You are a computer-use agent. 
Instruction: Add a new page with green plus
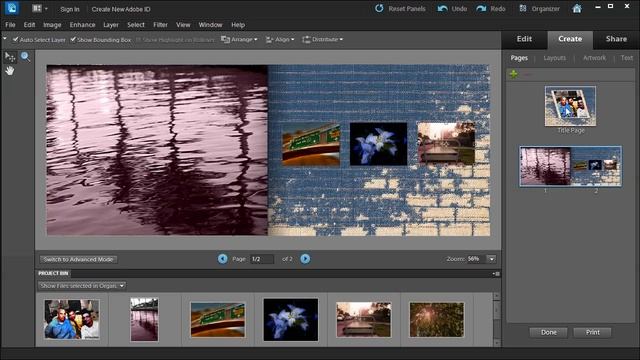pyautogui.click(x=513, y=74)
